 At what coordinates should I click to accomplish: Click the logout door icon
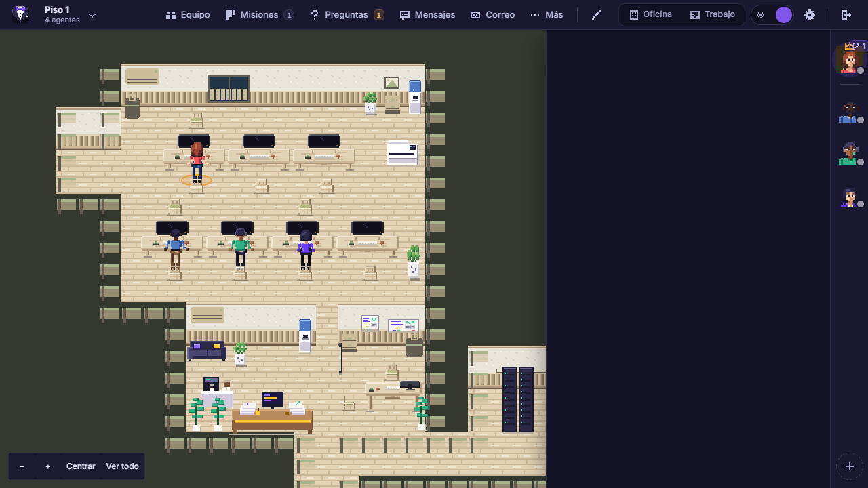[846, 15]
